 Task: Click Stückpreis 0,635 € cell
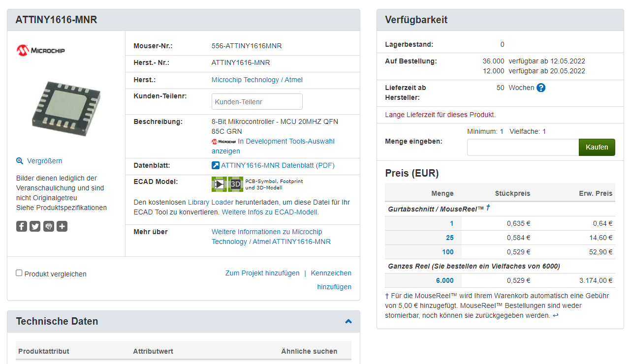[x=519, y=223]
